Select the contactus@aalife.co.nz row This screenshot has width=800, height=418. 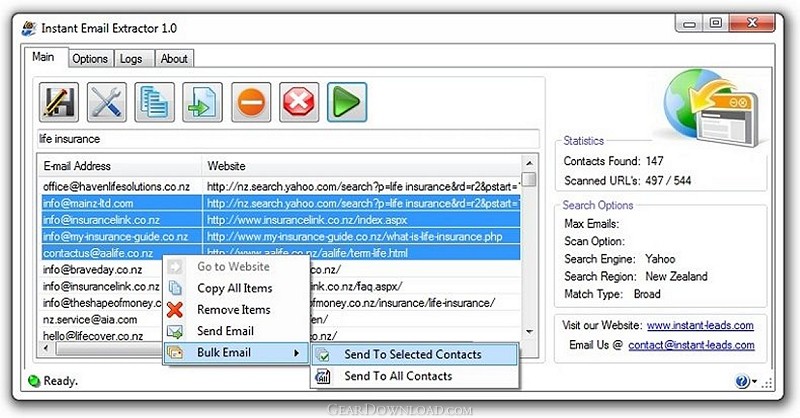280,253
